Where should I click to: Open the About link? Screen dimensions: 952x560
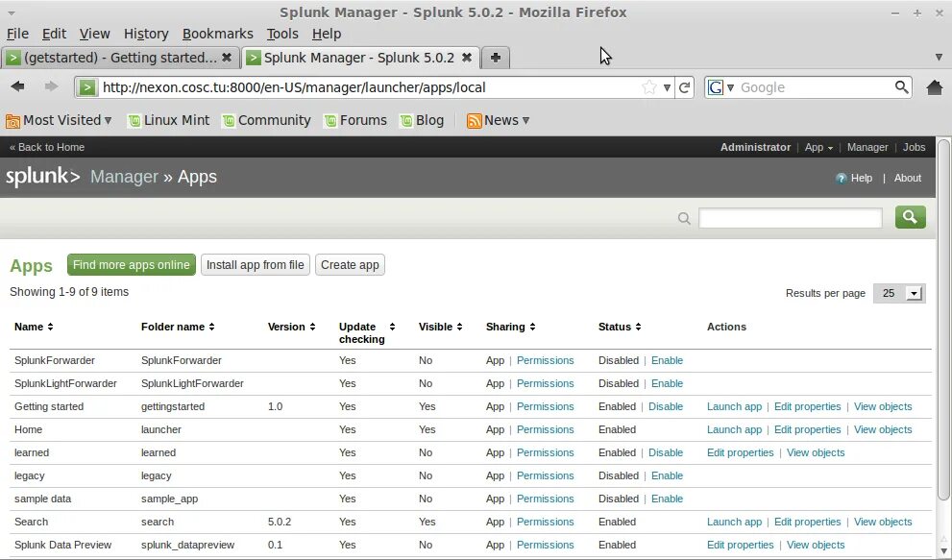coord(907,178)
